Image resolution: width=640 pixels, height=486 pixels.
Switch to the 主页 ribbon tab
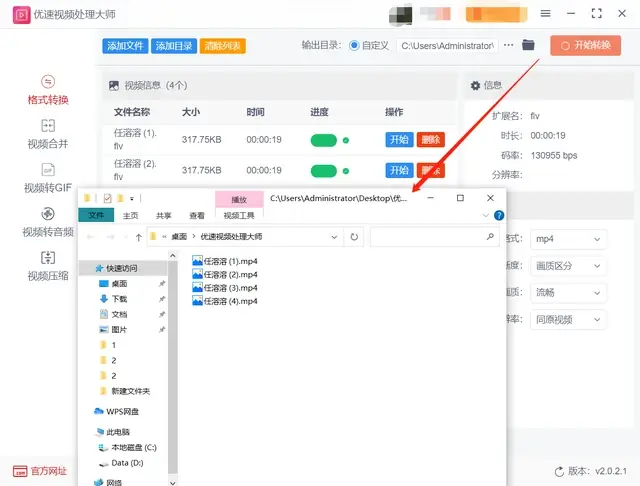[x=131, y=215]
